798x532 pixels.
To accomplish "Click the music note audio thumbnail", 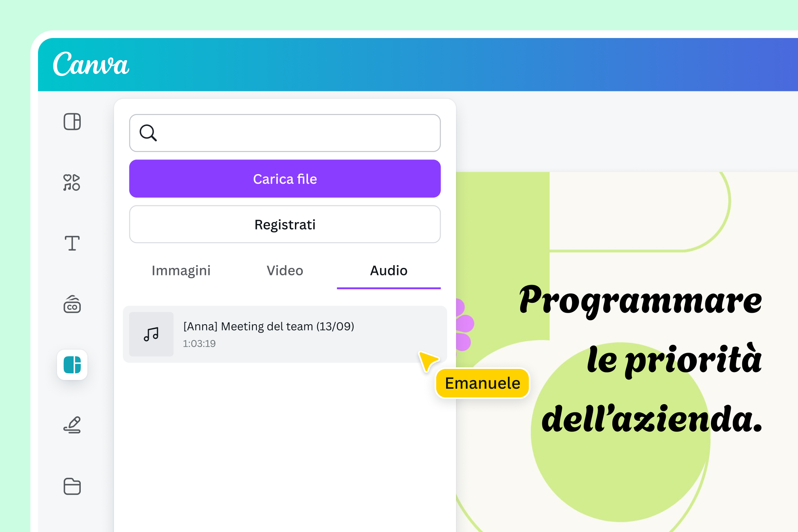I will coord(151,334).
